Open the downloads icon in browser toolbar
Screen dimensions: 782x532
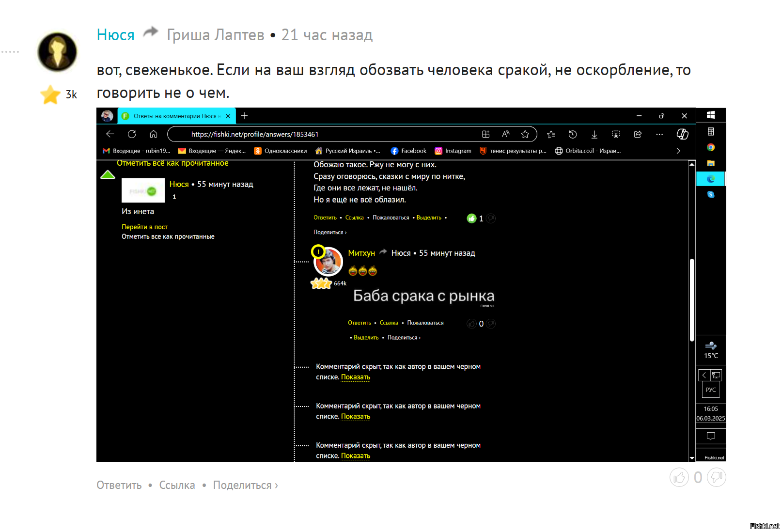point(594,134)
